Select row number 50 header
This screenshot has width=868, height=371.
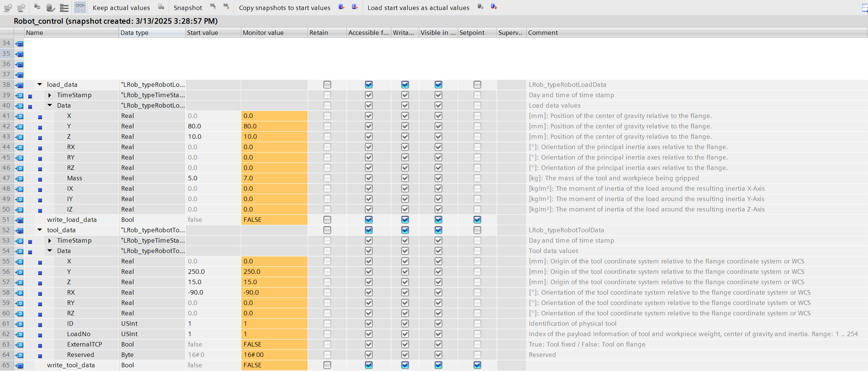point(6,209)
